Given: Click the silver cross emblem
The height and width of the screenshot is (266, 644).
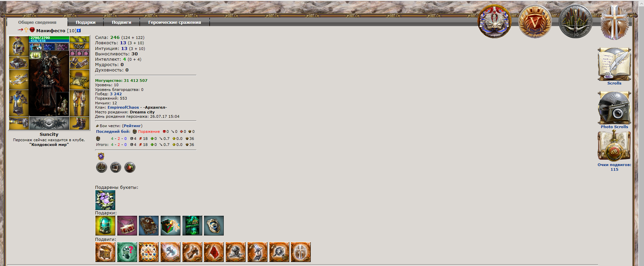Looking at the screenshot, I should click(614, 22).
